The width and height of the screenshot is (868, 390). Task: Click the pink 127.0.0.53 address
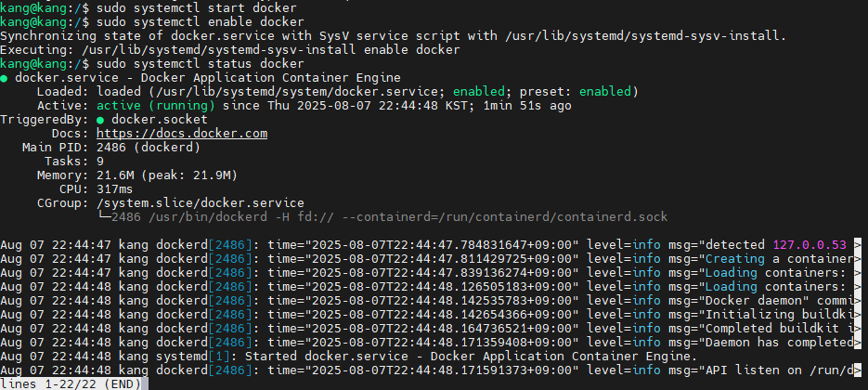[x=810, y=245]
